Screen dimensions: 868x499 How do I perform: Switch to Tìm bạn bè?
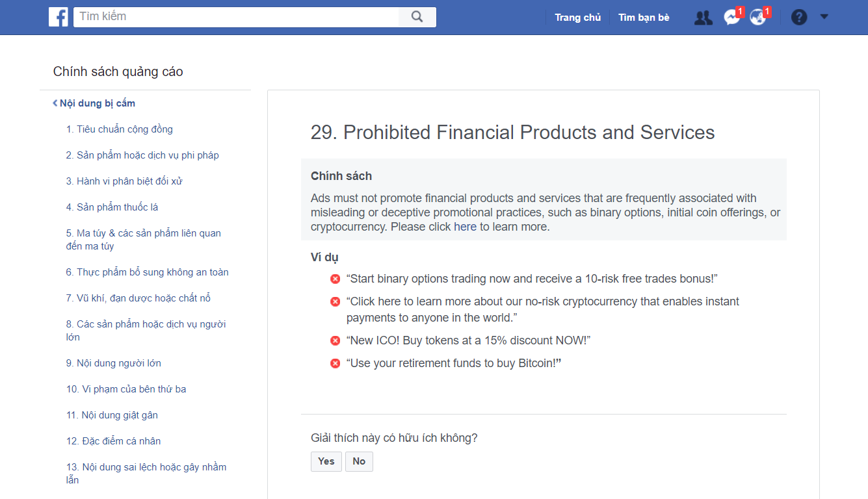(x=643, y=17)
